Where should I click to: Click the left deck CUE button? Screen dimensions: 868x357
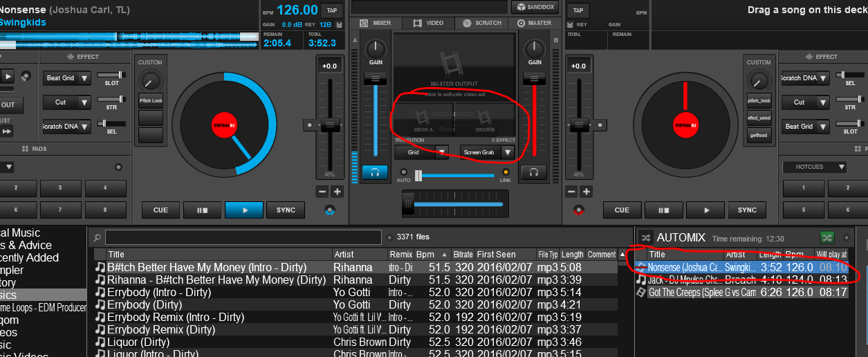[x=160, y=210]
